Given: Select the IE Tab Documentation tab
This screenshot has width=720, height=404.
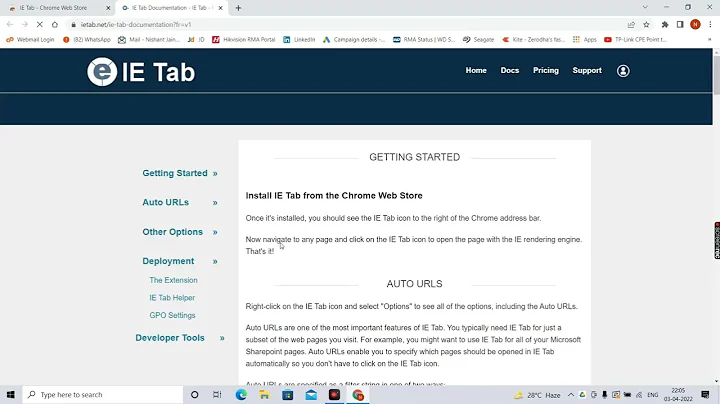Looking at the screenshot, I should (x=171, y=8).
